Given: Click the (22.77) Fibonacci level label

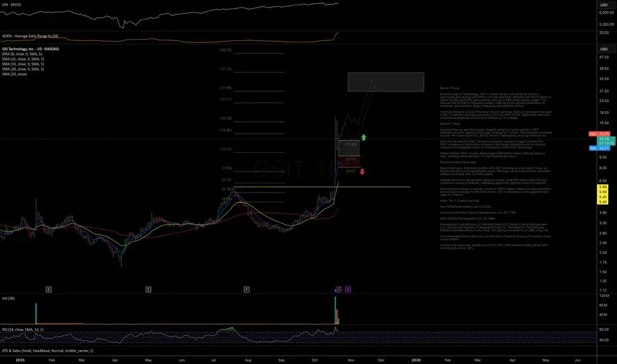Looking at the screenshot, I should point(226,99).
